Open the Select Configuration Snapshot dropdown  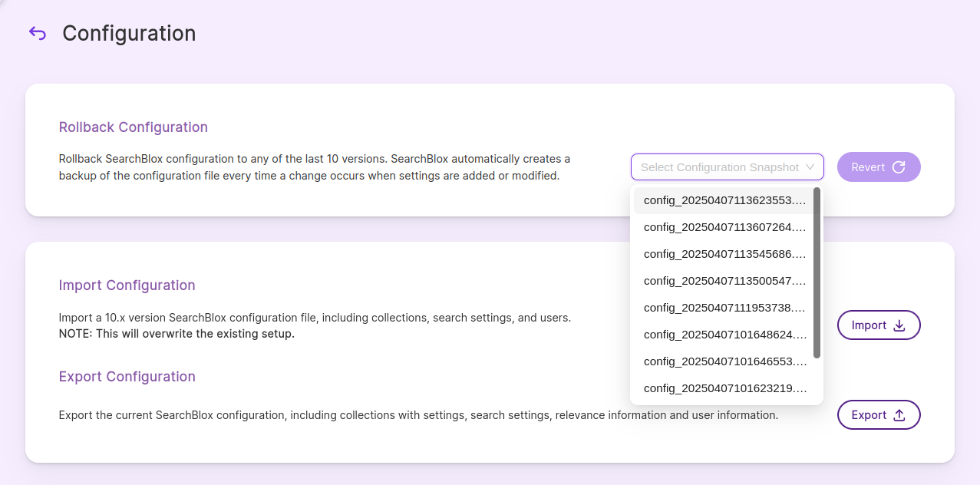pyautogui.click(x=728, y=167)
